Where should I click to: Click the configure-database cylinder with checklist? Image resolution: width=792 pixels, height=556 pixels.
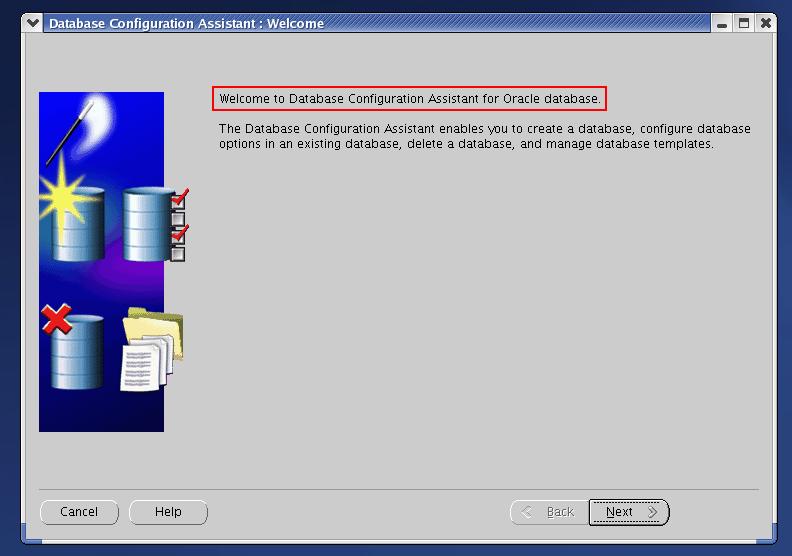148,224
